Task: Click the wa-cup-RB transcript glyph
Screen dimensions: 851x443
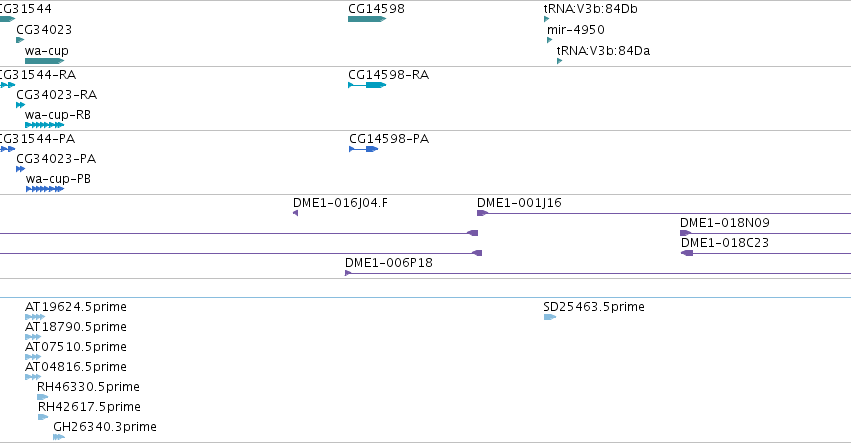Action: click(45, 125)
